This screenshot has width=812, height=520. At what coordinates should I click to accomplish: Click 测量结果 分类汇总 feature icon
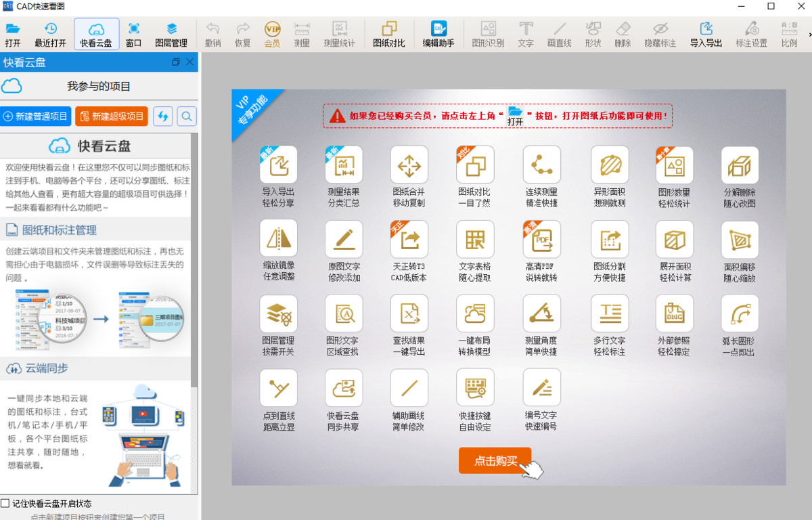click(344, 165)
